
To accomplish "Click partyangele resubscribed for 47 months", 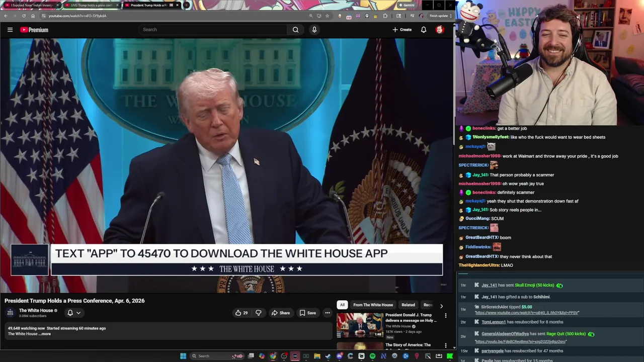I will 522,351.
